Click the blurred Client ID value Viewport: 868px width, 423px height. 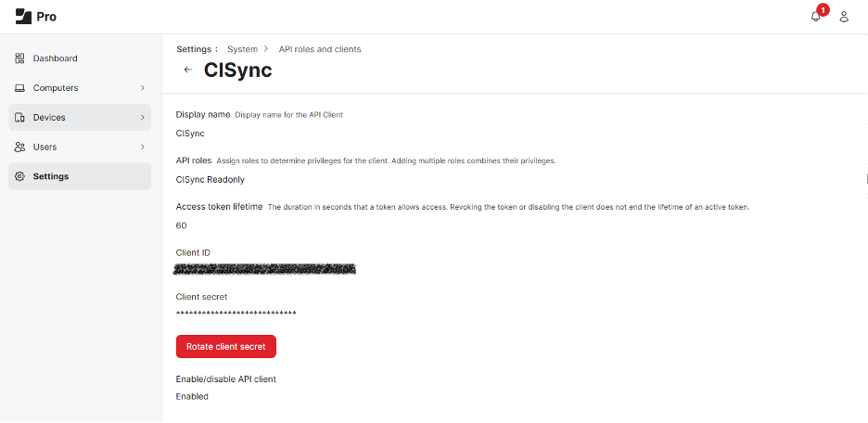(x=264, y=270)
